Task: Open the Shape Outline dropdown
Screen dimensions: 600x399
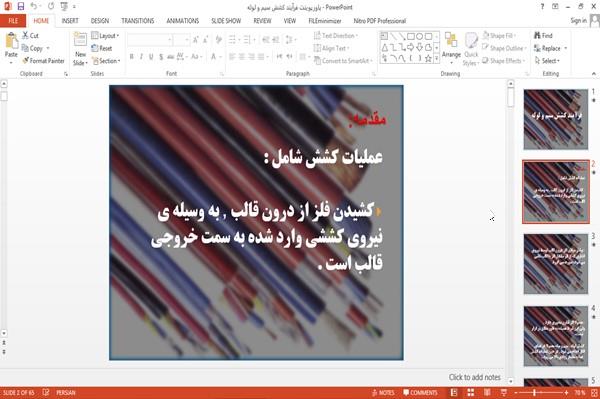Action: [x=504, y=48]
